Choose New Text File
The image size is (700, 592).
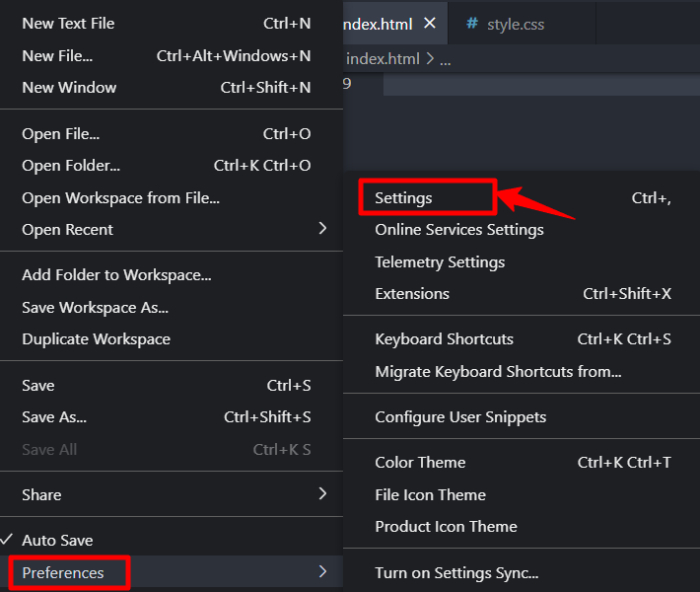68,23
